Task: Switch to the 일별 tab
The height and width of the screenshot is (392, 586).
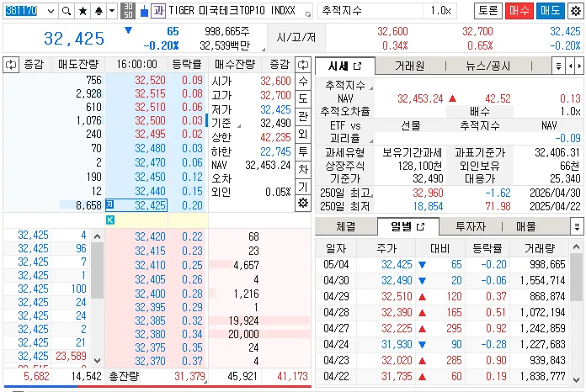Action: click(401, 226)
